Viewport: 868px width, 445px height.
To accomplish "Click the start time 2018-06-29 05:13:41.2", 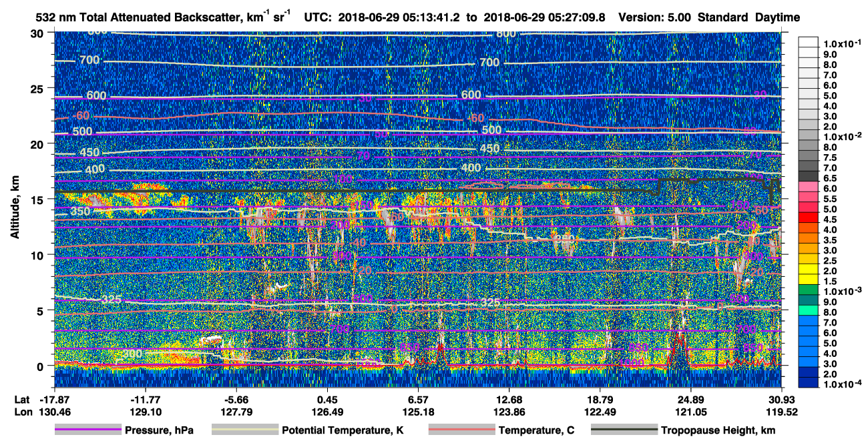I will 399,17.
